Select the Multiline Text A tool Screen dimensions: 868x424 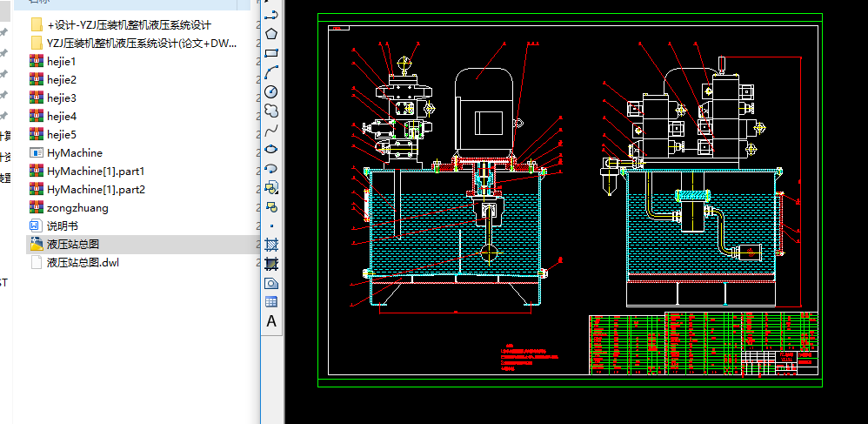[271, 321]
